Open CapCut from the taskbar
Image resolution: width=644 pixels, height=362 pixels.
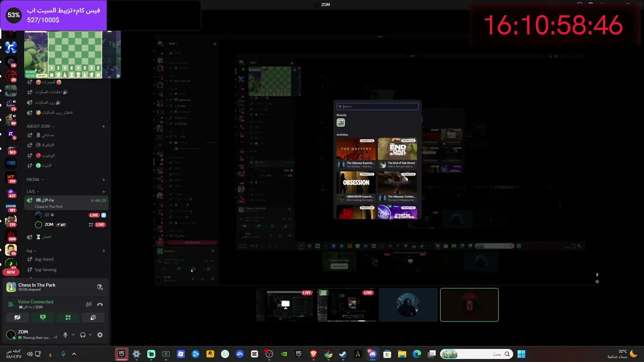pyautogui.click(x=255, y=354)
